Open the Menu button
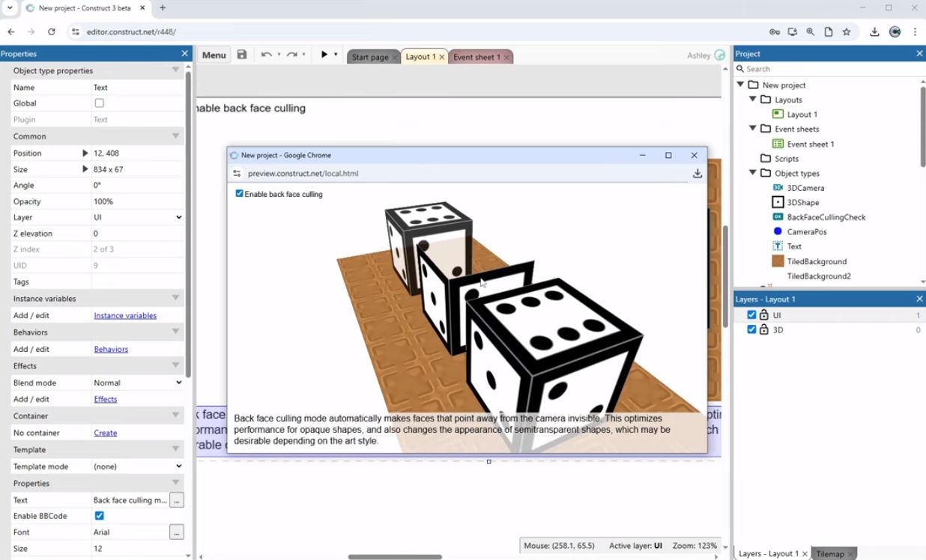 click(214, 55)
